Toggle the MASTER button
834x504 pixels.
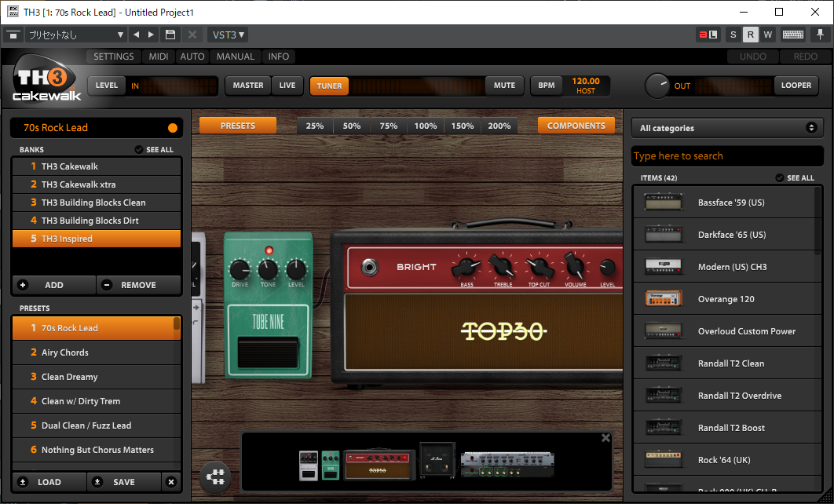point(248,85)
